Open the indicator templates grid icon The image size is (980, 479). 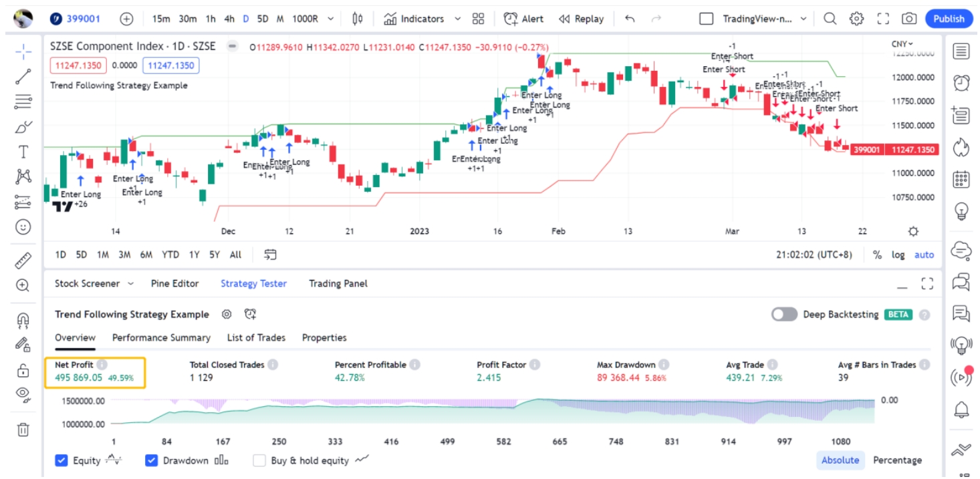tap(478, 19)
